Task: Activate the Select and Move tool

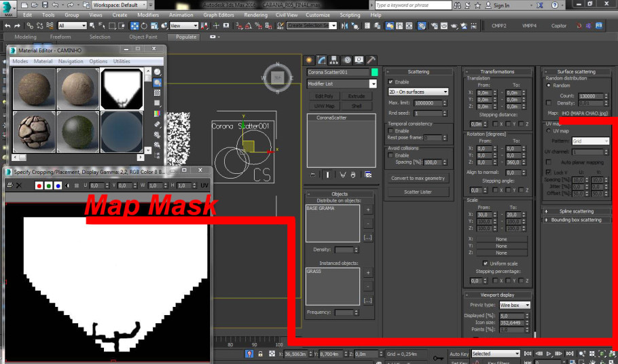Action: pos(134,26)
